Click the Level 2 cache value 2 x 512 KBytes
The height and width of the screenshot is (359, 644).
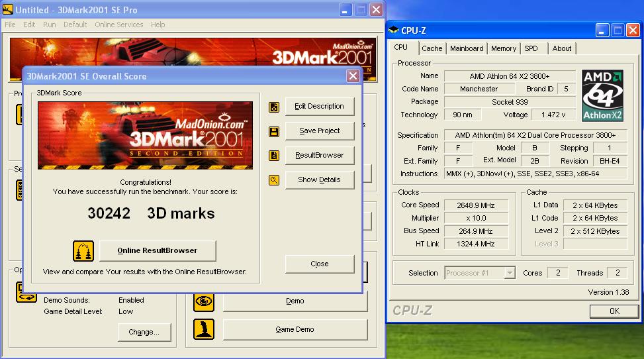pos(595,231)
